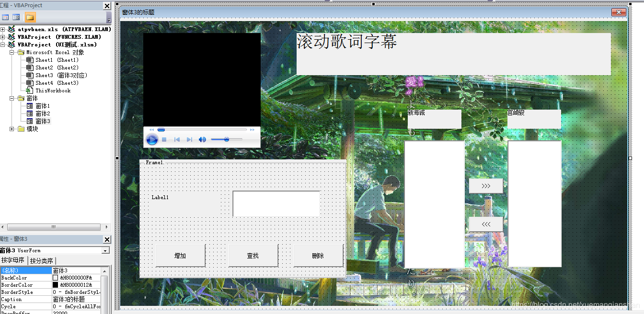Click the media player seek bar
This screenshot has height=314, width=644.
(x=202, y=130)
